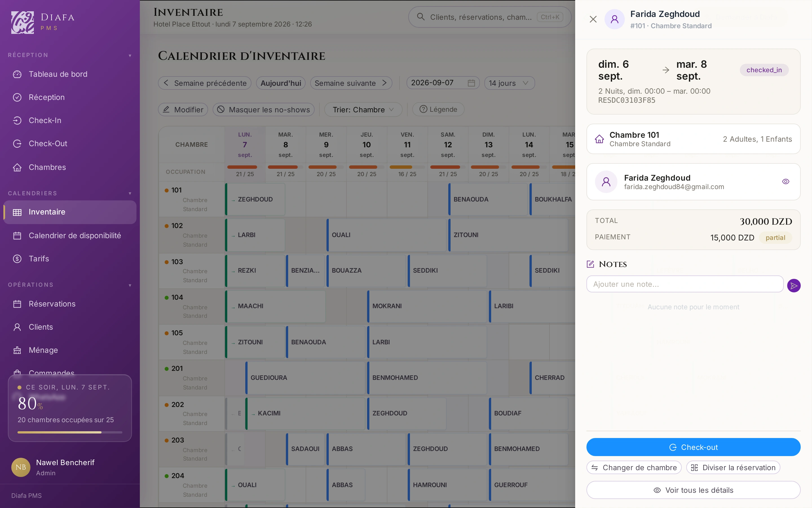Viewport: 812px width, 508px height.
Task: Click the search field magnifier icon
Action: coord(420,17)
